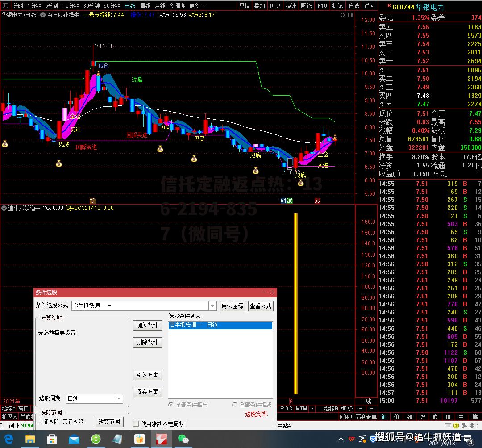Screen dimensions: 482x448
Task: Expand the 更多 period menu
Action: [x=196, y=6]
